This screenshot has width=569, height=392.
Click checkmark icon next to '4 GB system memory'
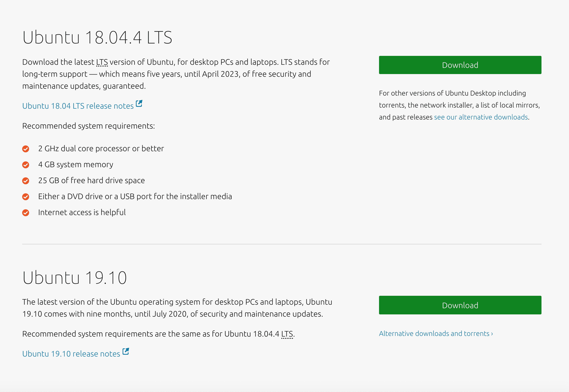(26, 165)
